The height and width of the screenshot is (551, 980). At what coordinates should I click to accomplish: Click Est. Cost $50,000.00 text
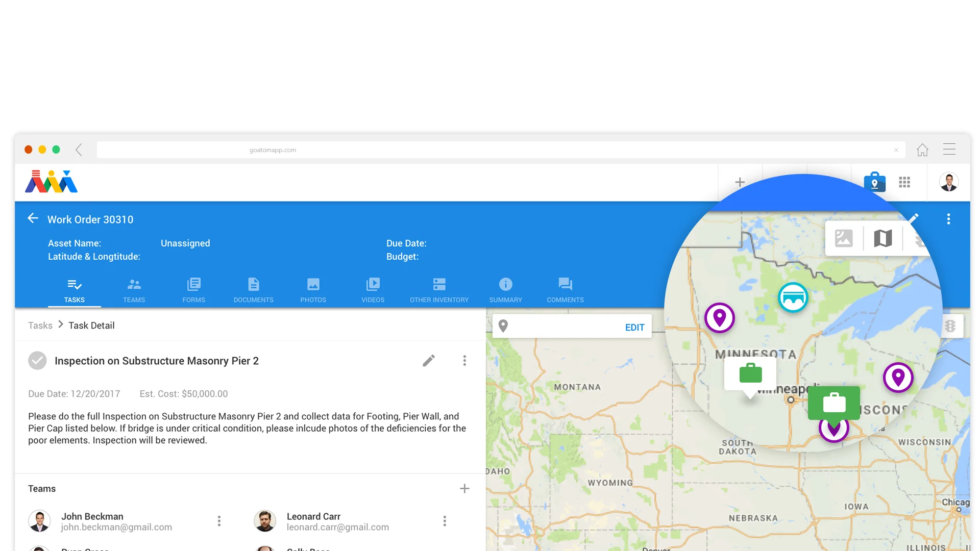pos(184,394)
